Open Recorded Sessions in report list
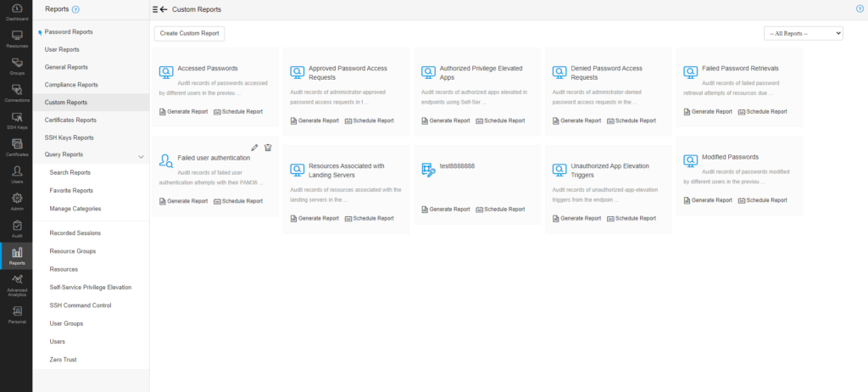The height and width of the screenshot is (392, 868). (75, 232)
